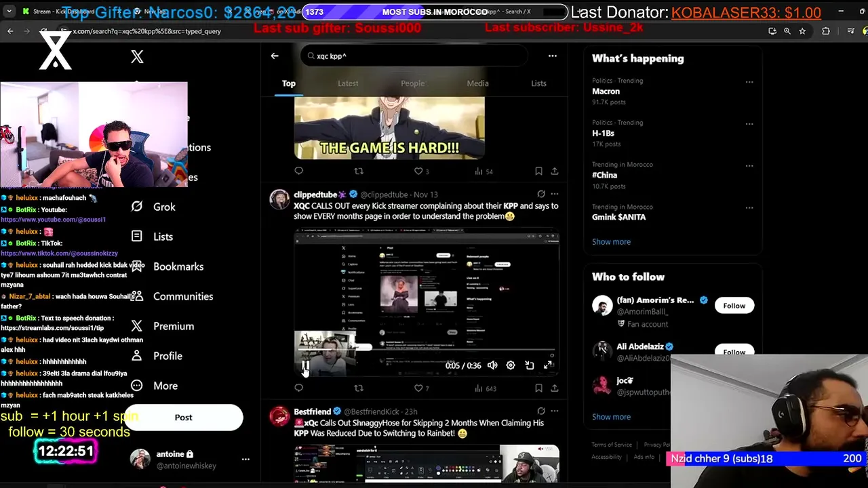Show more Who to follow suggestions
The height and width of the screenshot is (488, 868).
point(611,417)
